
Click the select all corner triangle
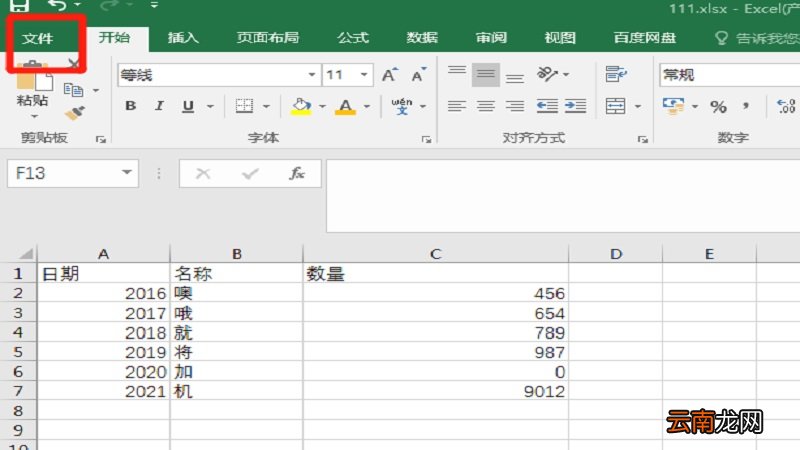pos(26,254)
